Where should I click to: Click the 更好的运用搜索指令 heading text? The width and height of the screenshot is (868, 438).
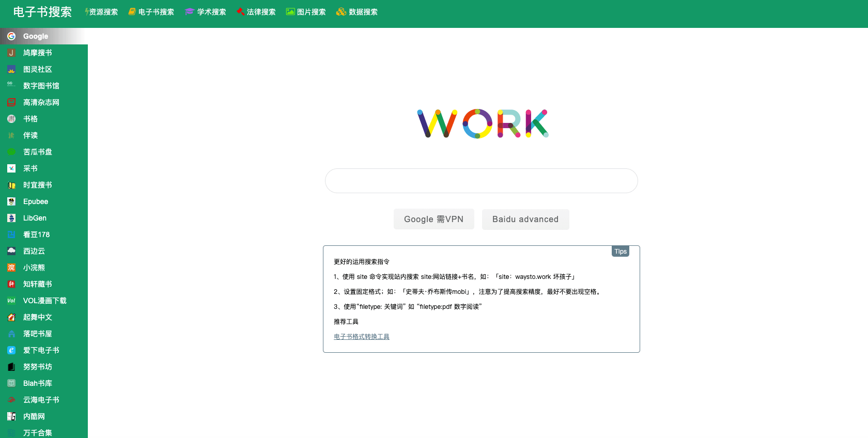coord(362,262)
